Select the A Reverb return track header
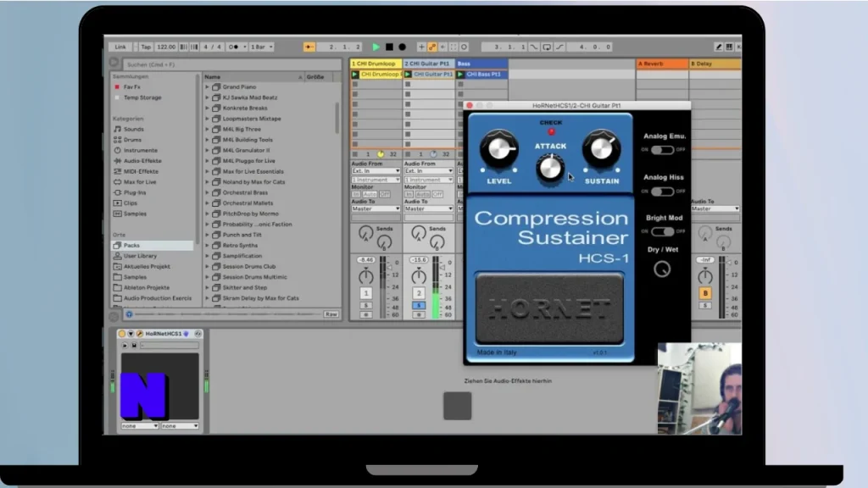Image resolution: width=868 pixels, height=488 pixels. (662, 64)
